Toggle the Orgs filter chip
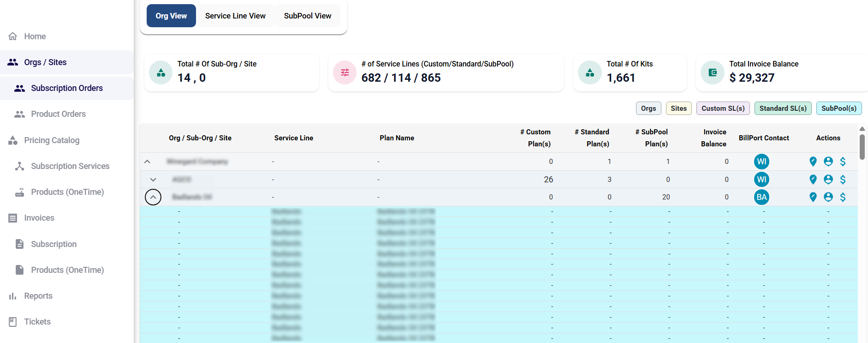 [x=648, y=108]
